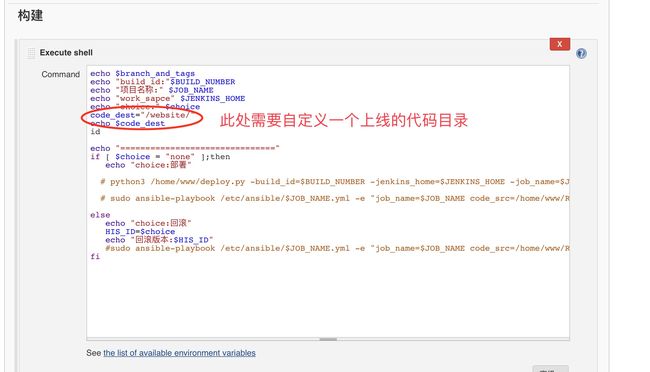This screenshot has width=650, height=372.
Task: Click the 构建 section heading
Action: 30,16
